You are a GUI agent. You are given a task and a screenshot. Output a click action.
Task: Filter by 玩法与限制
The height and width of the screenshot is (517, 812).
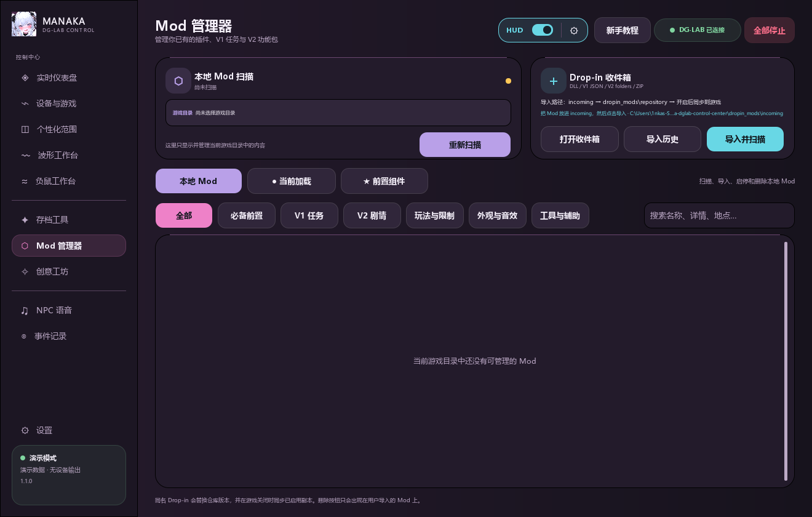435,215
